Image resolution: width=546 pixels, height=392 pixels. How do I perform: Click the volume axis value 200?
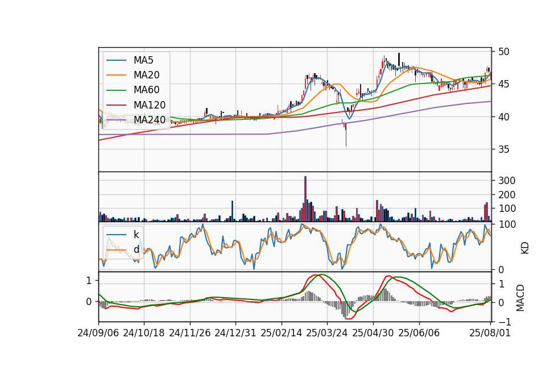pos(507,195)
